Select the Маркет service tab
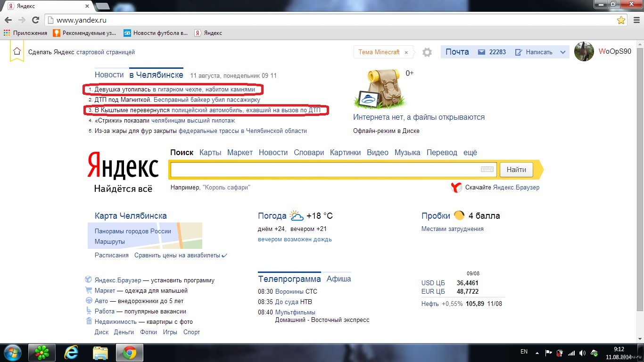The image size is (644, 362). pyautogui.click(x=240, y=152)
